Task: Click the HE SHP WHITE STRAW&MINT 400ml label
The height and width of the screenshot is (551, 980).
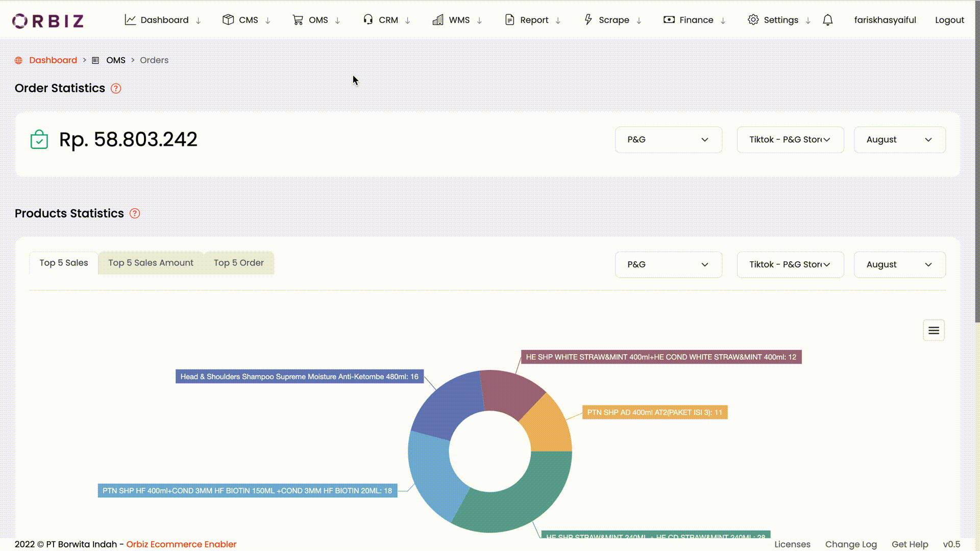Action: 661,357
